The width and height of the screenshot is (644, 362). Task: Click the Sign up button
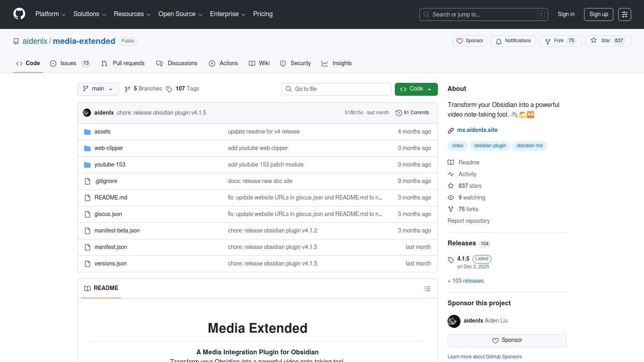[x=598, y=14]
